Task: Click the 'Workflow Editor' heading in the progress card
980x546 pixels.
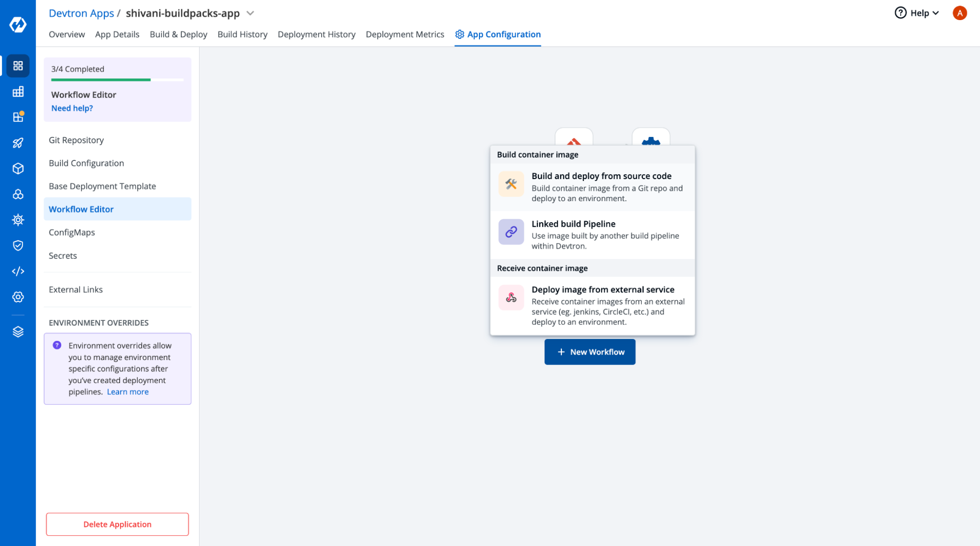Action: (84, 95)
